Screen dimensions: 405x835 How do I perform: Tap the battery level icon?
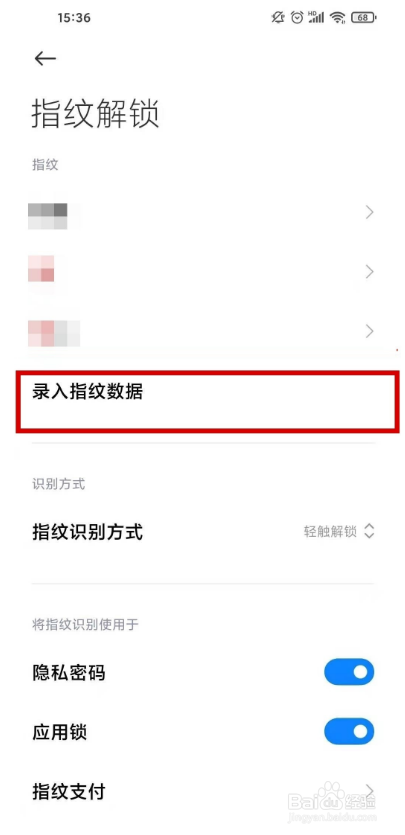pyautogui.click(x=363, y=18)
